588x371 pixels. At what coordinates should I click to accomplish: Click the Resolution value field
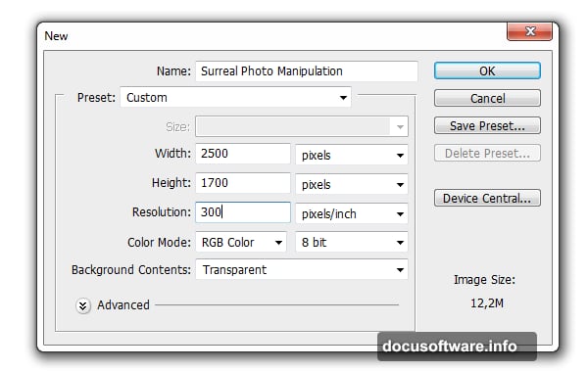point(243,212)
